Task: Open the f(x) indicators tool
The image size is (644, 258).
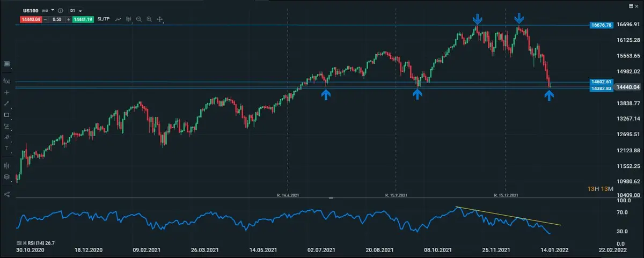Action: (x=7, y=81)
